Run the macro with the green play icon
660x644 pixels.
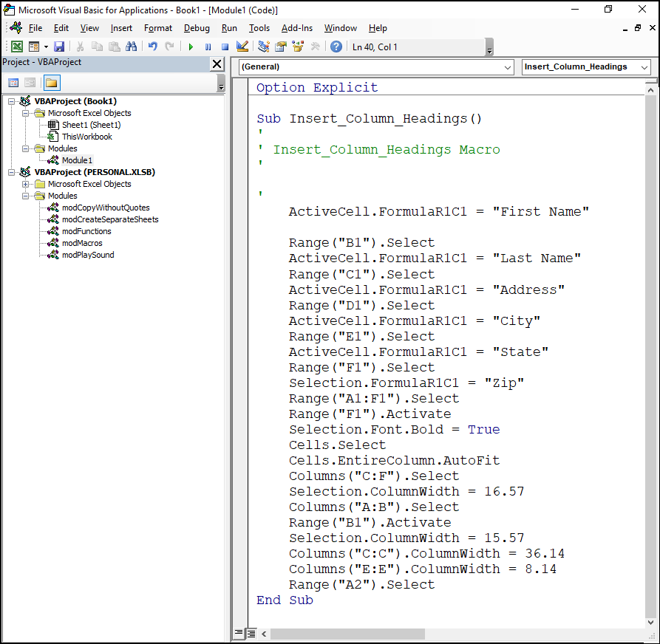point(191,47)
